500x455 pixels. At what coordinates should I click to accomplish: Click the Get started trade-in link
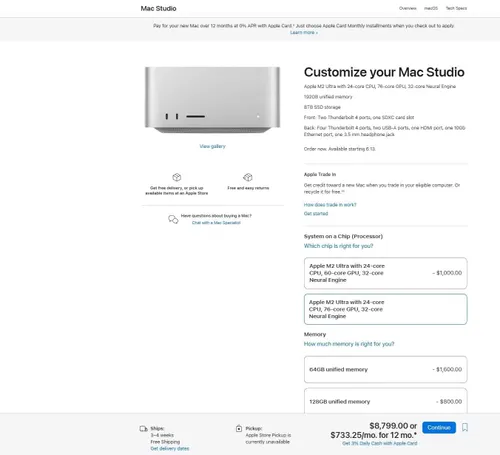316,213
